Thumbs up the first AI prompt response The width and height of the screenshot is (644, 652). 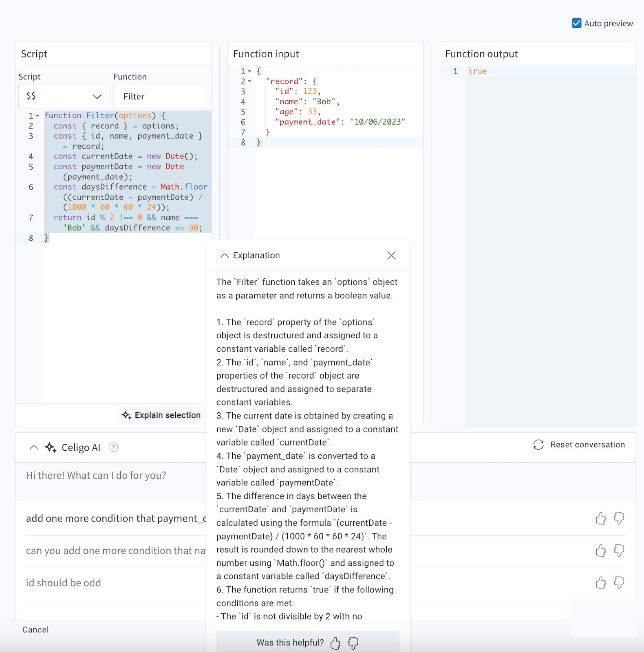(600, 518)
